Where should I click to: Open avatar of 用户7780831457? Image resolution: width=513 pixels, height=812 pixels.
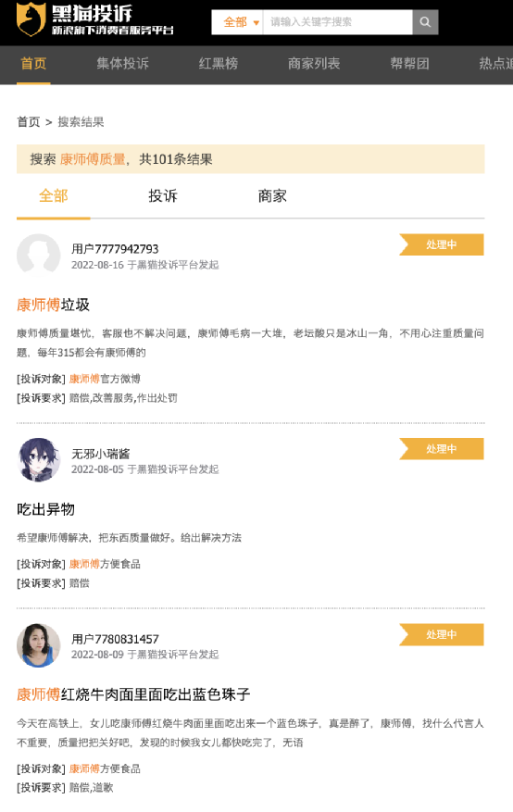38,645
